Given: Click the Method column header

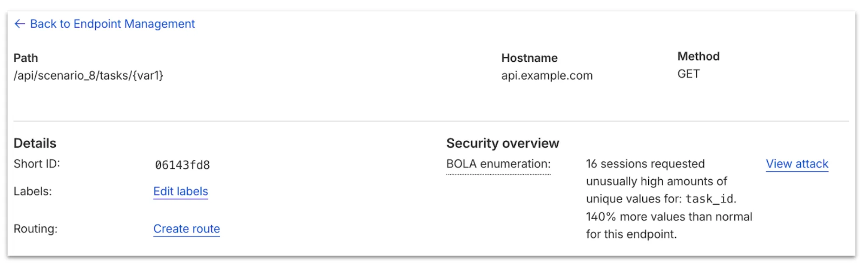Looking at the screenshot, I should [699, 56].
